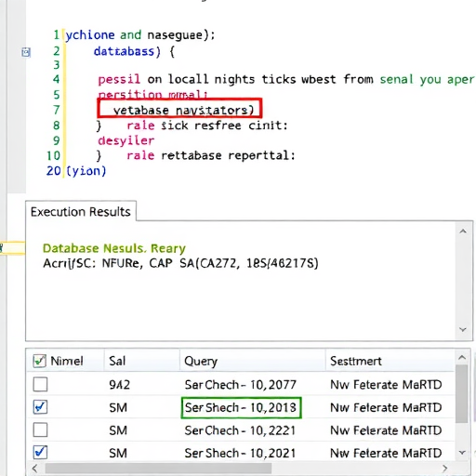Click the 'Database Nesuls. Reary' status text
The height and width of the screenshot is (476, 476).
click(x=114, y=248)
